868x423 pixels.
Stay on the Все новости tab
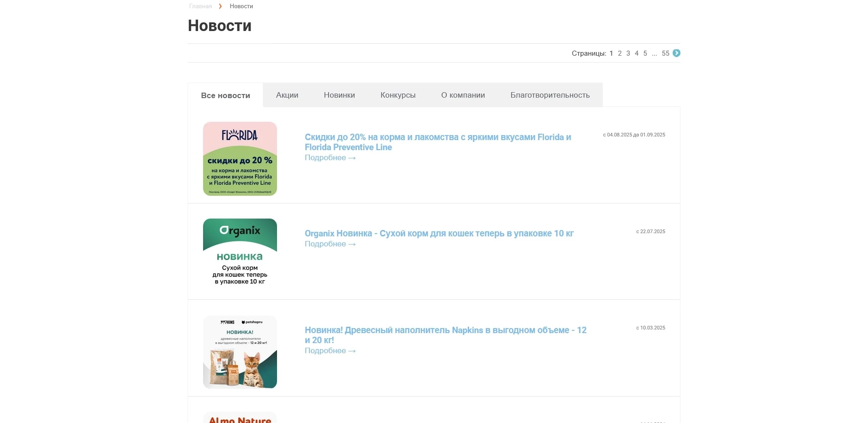[225, 95]
